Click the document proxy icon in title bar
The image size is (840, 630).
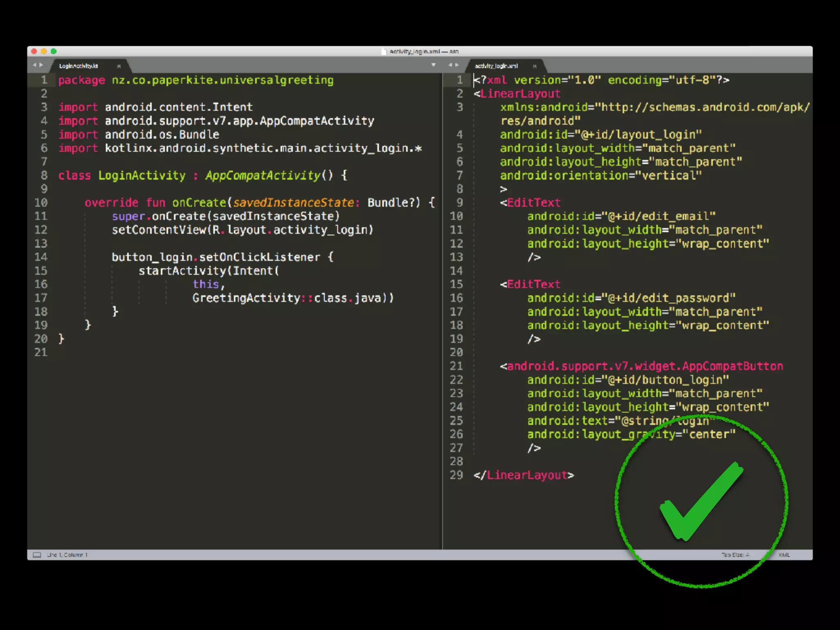click(384, 51)
